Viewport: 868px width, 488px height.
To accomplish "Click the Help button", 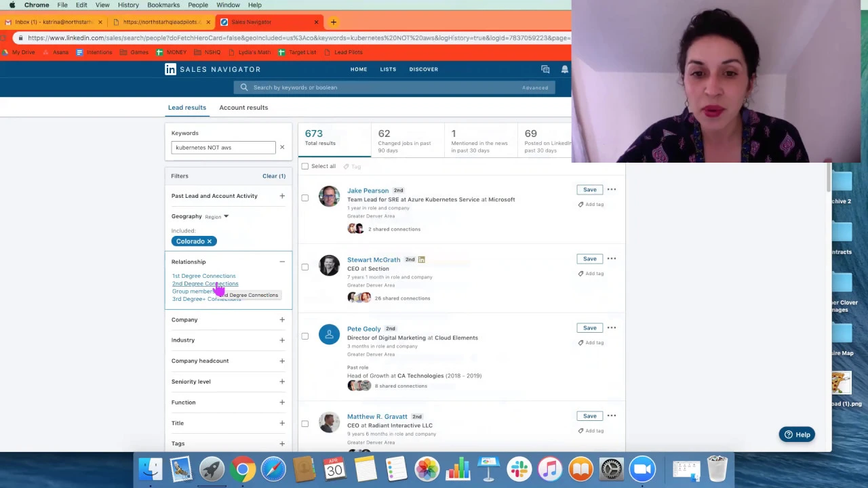I will (797, 434).
